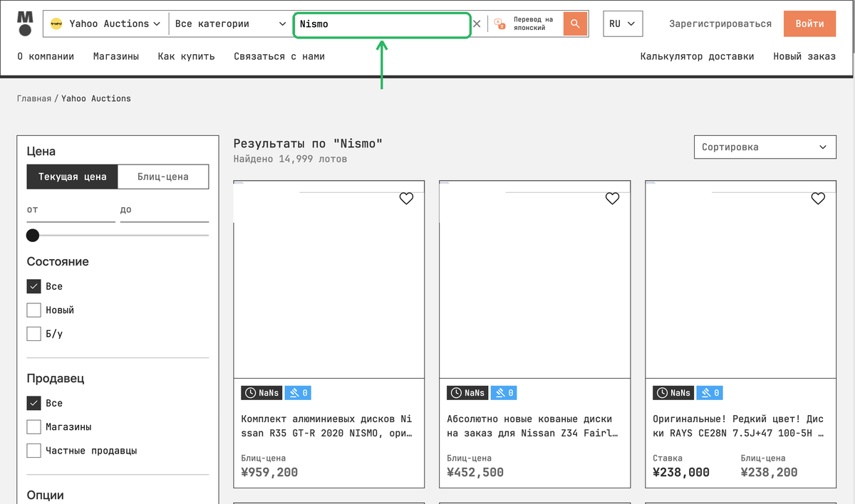The width and height of the screenshot is (855, 504).
Task: Clear the Nismo search text with X
Action: click(x=477, y=23)
